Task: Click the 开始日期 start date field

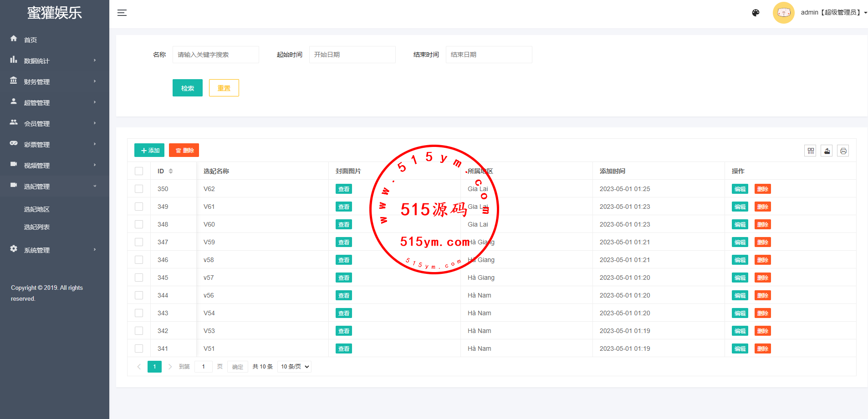Action: 352,55
